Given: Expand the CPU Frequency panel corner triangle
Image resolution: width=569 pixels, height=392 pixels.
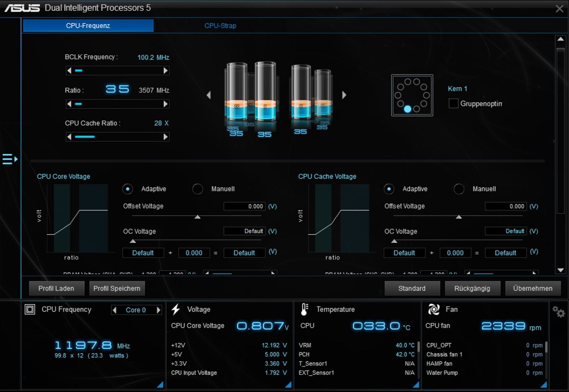Looking at the screenshot, I should [x=160, y=384].
